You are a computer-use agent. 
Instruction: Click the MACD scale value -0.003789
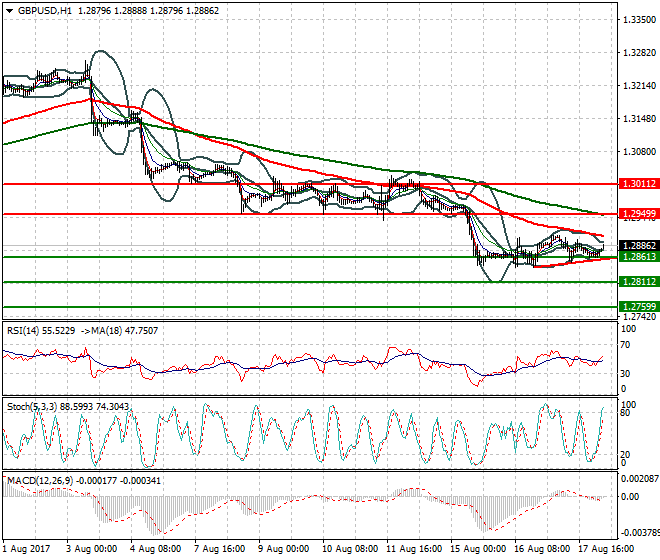[640, 533]
